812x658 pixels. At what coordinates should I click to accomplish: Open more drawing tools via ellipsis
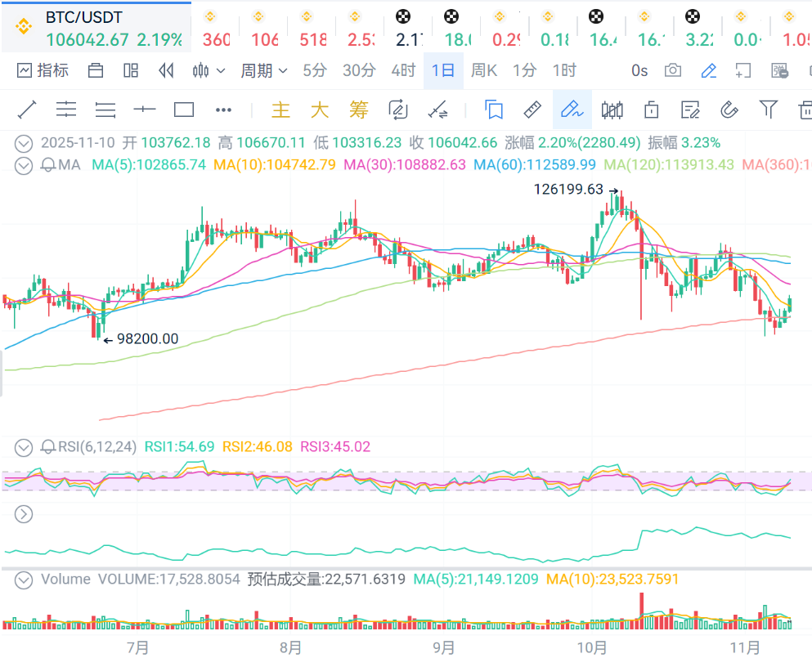(223, 110)
